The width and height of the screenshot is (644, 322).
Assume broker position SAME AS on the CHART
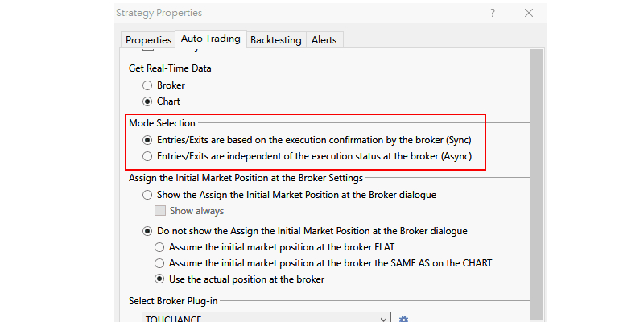pyautogui.click(x=159, y=262)
